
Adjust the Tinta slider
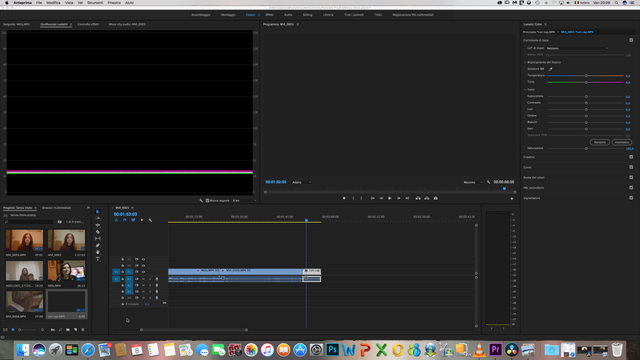(586, 82)
